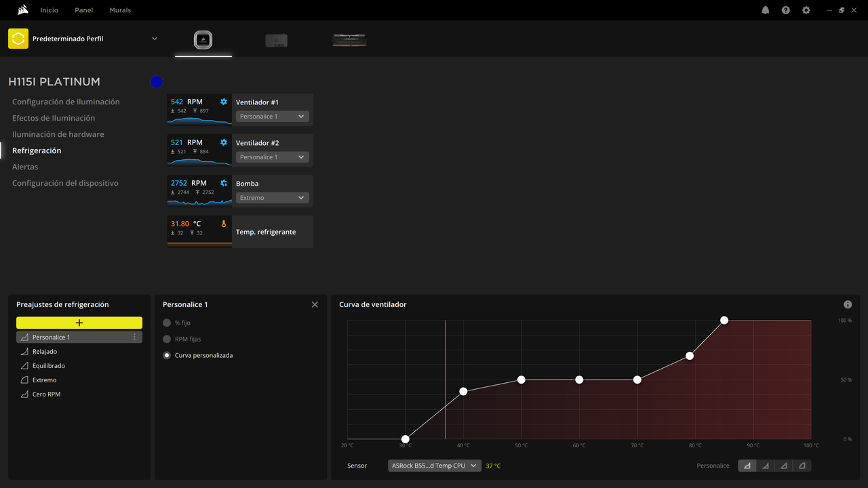Click the 40 °C curve point

[463, 391]
